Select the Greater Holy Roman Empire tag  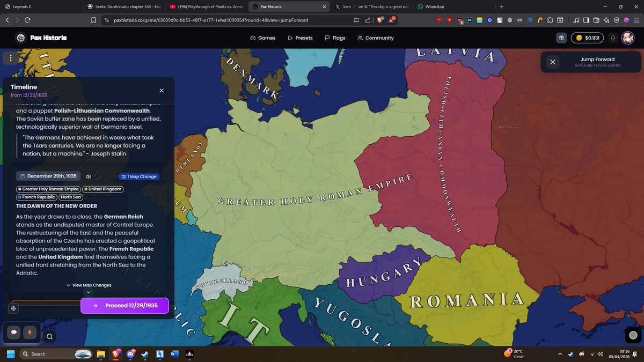[x=48, y=189]
